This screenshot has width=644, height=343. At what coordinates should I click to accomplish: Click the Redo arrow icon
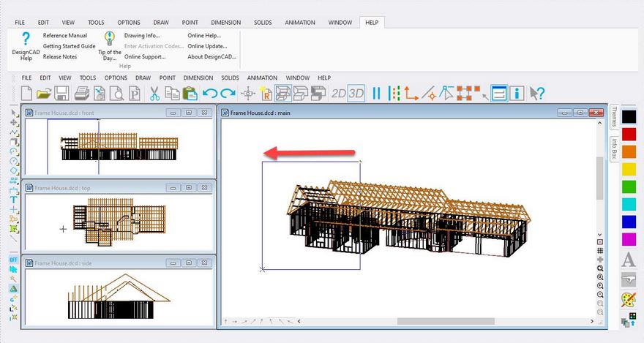(228, 93)
